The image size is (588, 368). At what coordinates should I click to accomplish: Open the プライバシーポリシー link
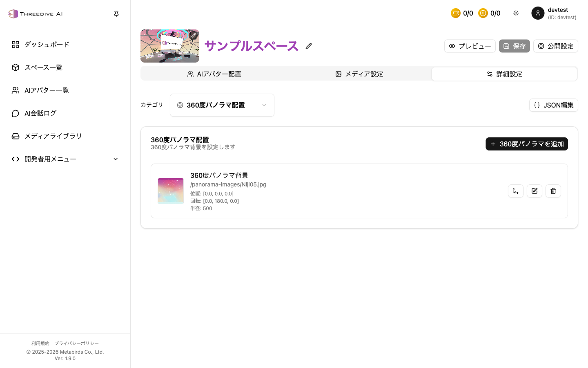pyautogui.click(x=77, y=343)
